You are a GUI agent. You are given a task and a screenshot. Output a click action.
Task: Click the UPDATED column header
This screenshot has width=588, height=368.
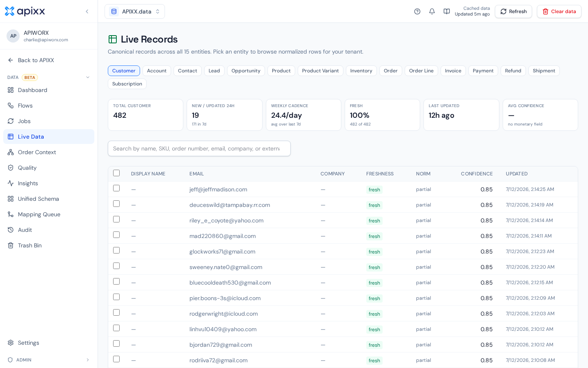point(517,174)
